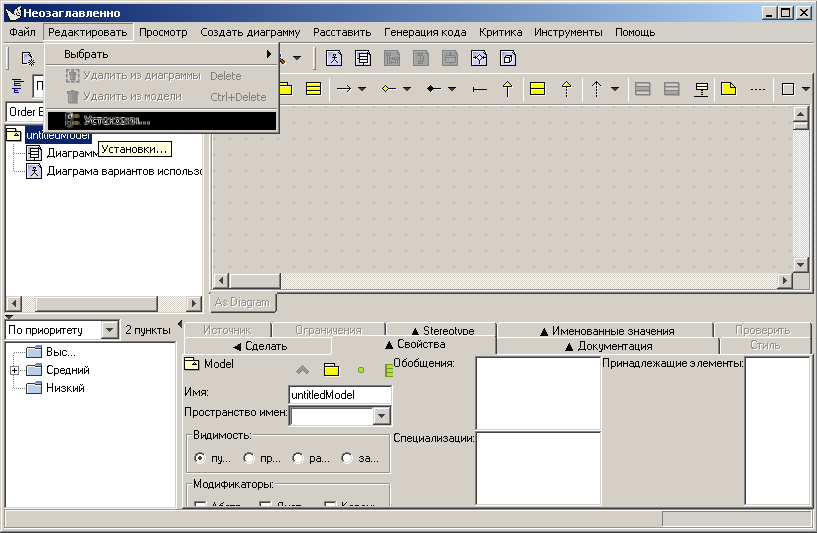Switch to the 'Документация' tab
Image resolution: width=817 pixels, height=533 pixels.
(608, 346)
